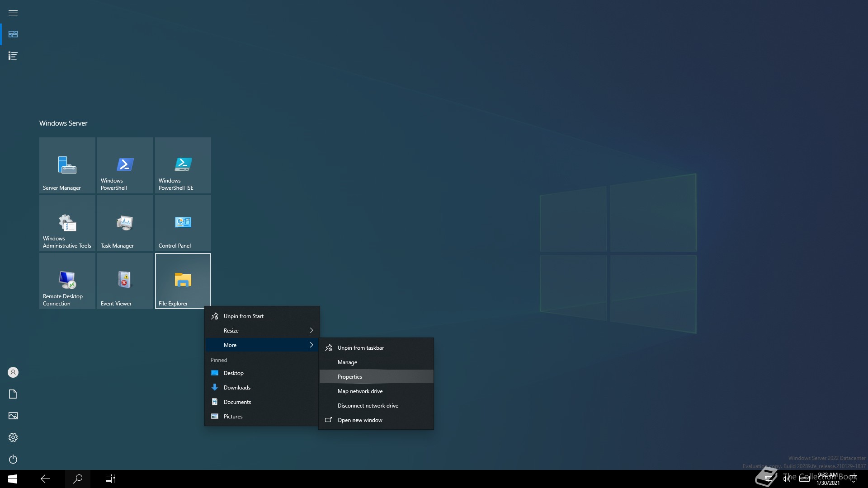Image resolution: width=868 pixels, height=488 pixels.
Task: Choose Open new window
Action: 376,420
